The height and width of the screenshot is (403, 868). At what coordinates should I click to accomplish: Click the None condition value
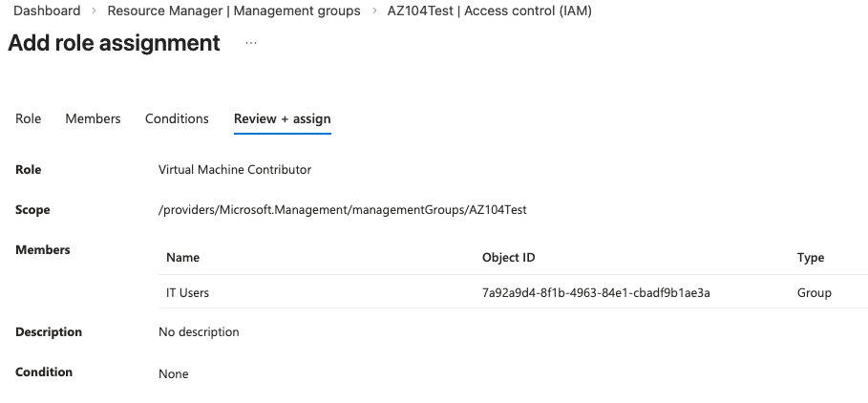174,373
